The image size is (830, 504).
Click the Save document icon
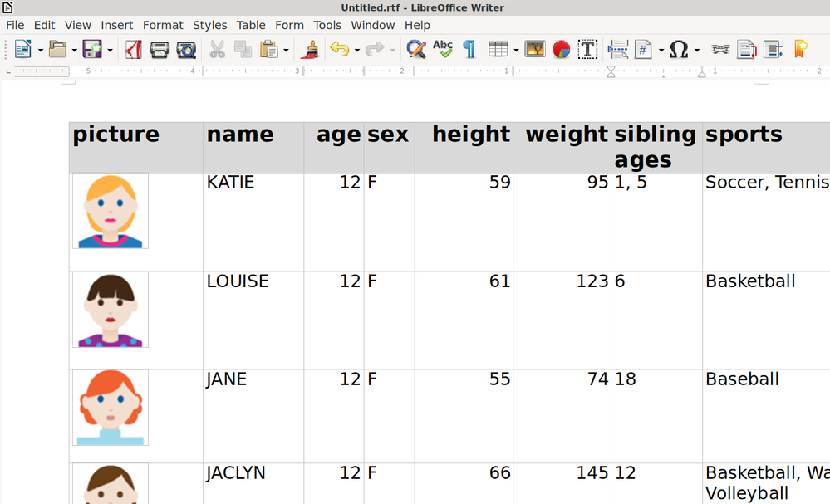pos(92,50)
